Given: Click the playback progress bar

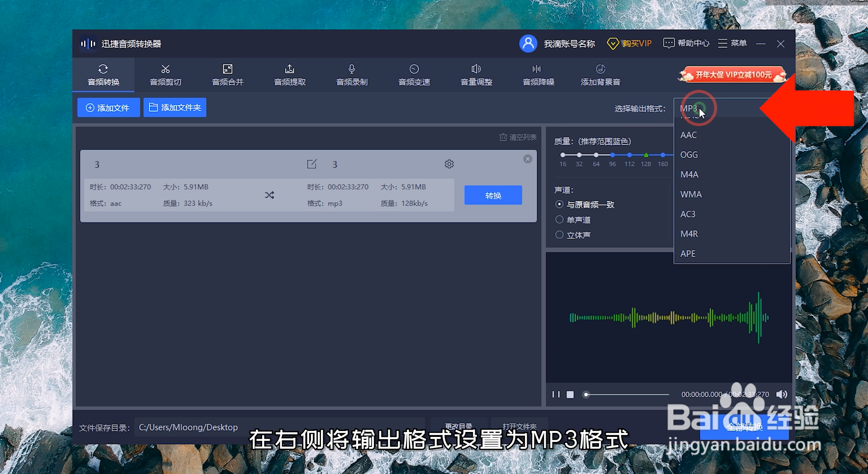Looking at the screenshot, I should coord(626,394).
